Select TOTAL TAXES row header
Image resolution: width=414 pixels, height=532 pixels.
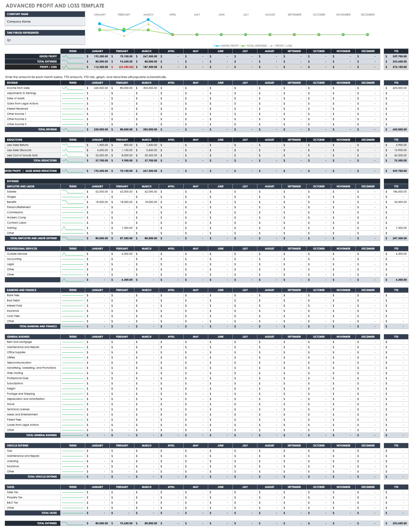[33, 513]
